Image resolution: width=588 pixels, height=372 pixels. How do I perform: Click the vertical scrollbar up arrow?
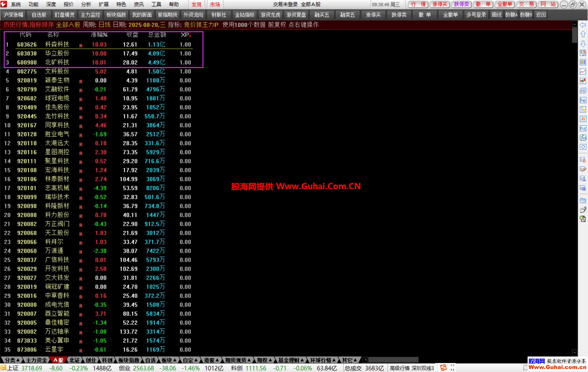[574, 24]
